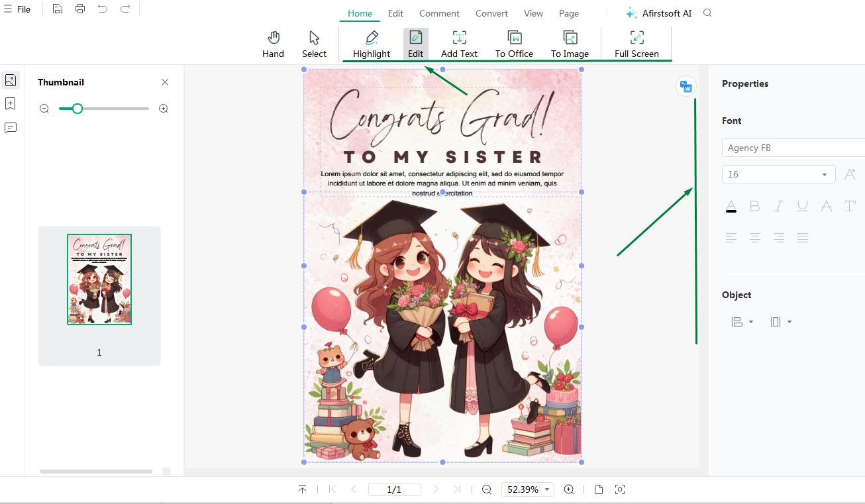Click thumbnail zoom-in magnifier
Image resolution: width=865 pixels, height=504 pixels.
tap(164, 109)
